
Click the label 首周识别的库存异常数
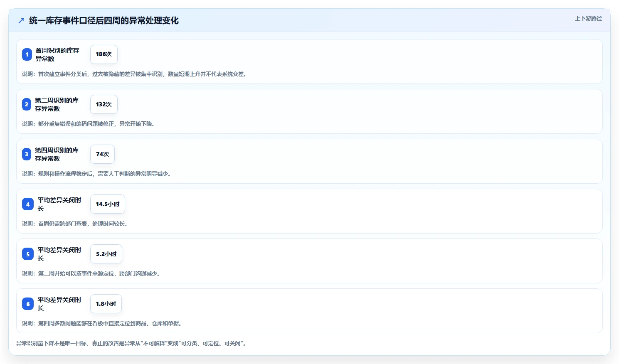tap(57, 54)
